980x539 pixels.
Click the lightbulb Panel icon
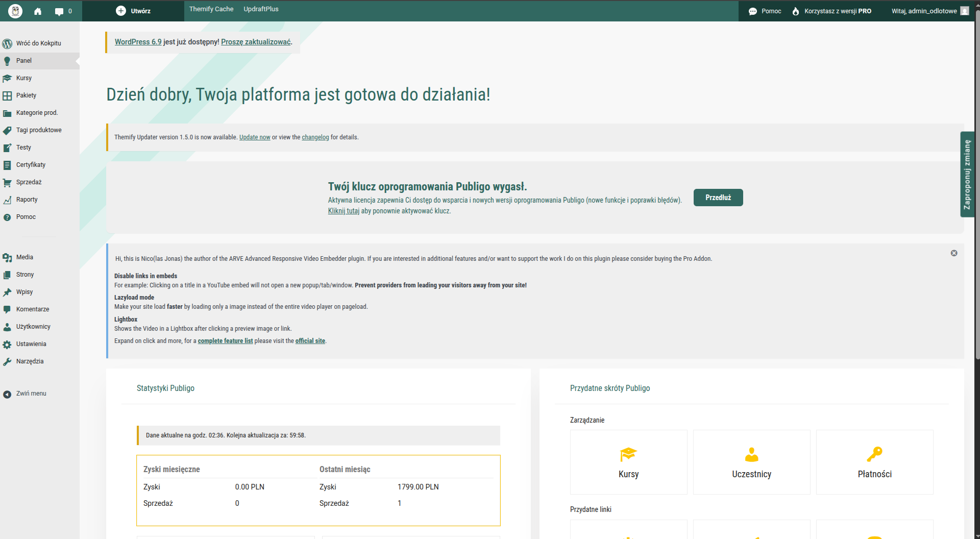coord(7,61)
